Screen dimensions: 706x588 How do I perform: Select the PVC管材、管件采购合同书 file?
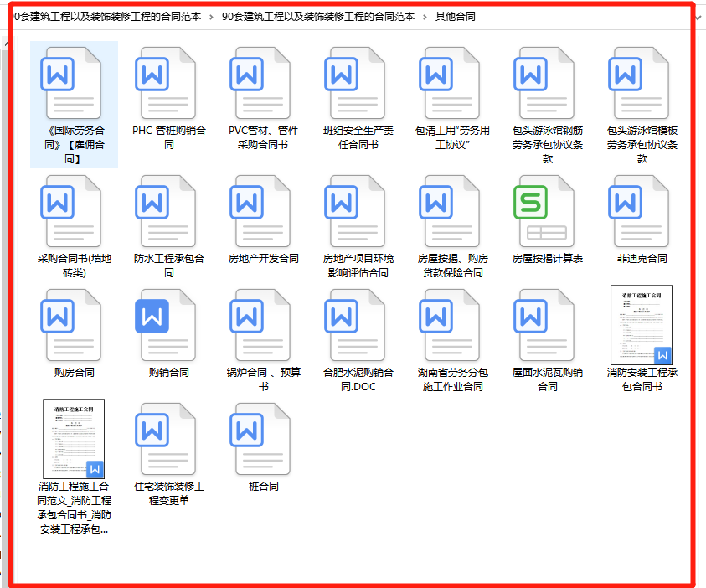tap(261, 82)
